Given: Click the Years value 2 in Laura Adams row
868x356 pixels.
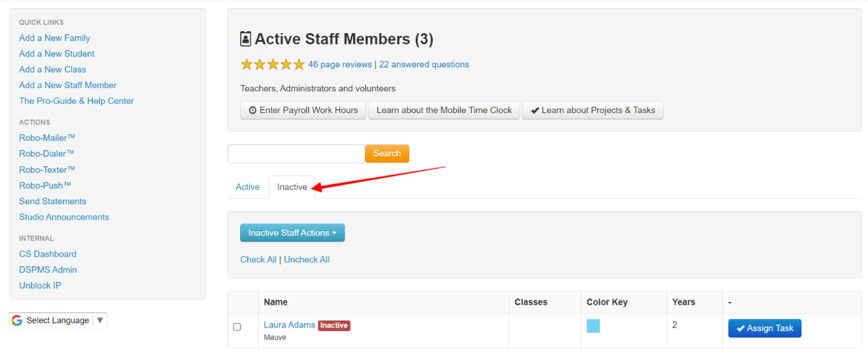Looking at the screenshot, I should (x=675, y=325).
